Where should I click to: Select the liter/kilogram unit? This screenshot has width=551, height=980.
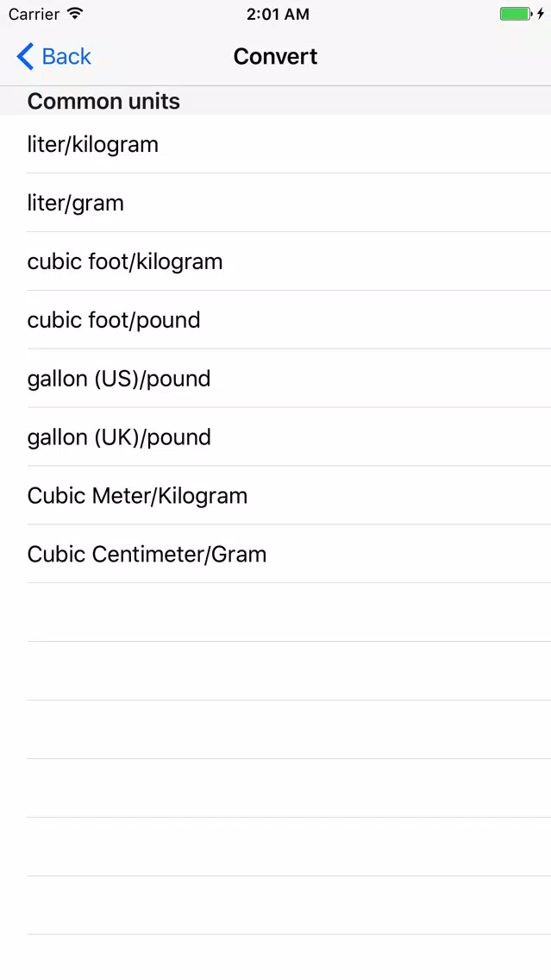276,144
